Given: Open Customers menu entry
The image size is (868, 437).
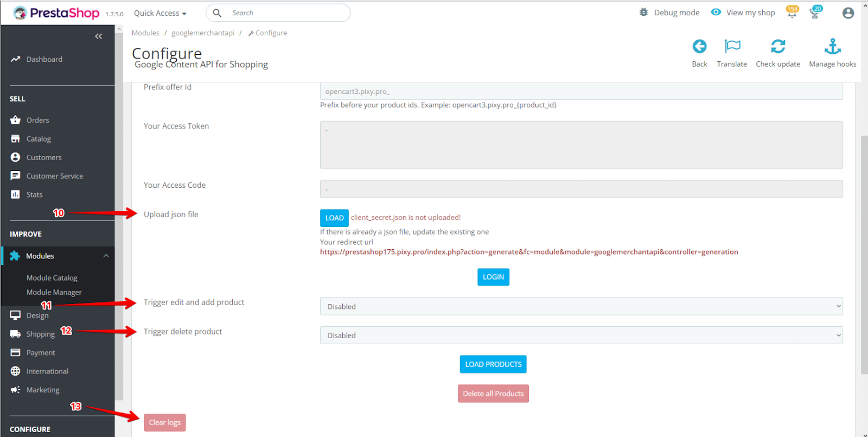Looking at the screenshot, I should click(44, 157).
